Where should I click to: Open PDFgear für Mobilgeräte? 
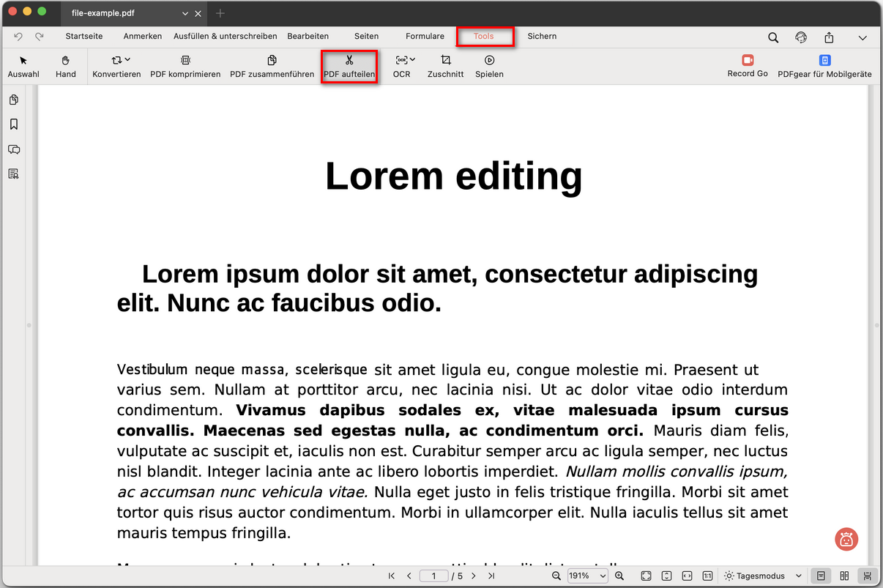(825, 66)
